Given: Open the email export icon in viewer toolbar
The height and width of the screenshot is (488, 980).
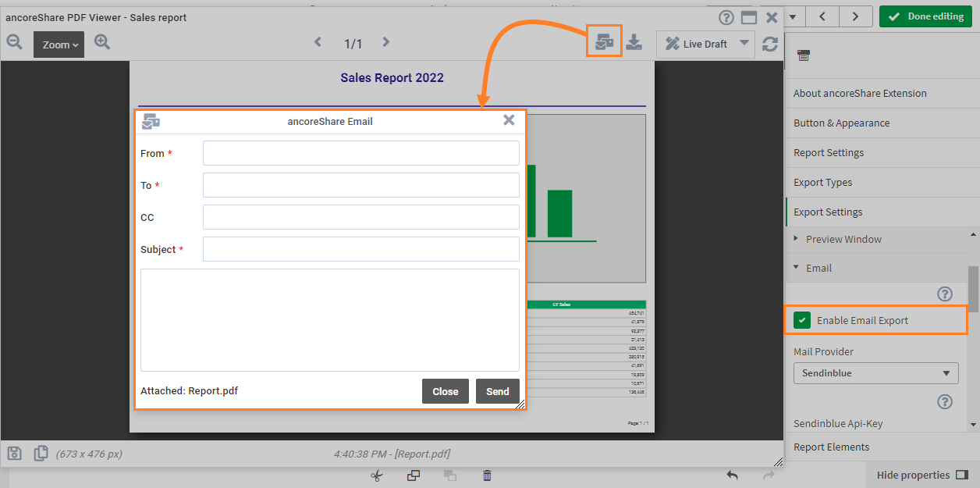Looking at the screenshot, I should pyautogui.click(x=605, y=42).
